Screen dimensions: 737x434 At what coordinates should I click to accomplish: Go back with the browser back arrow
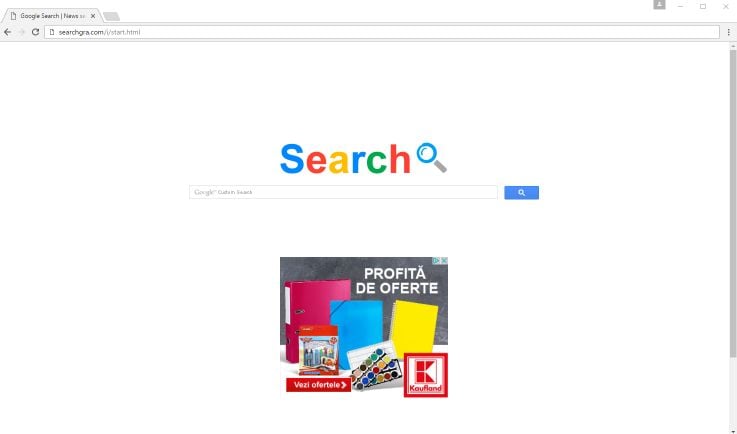(x=8, y=32)
